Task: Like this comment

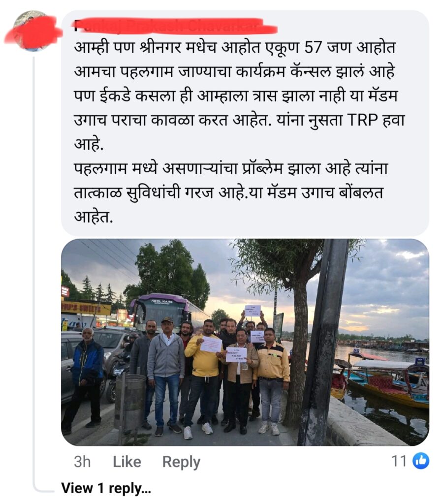Action: pyautogui.click(x=127, y=462)
